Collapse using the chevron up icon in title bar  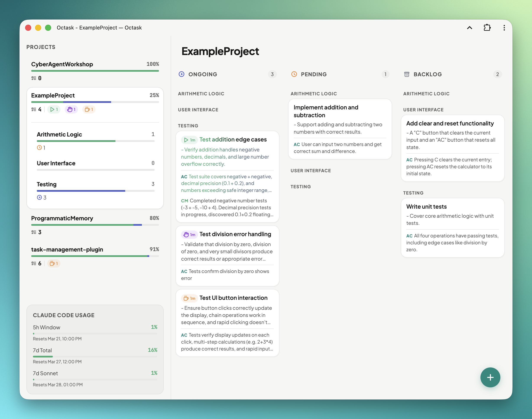tap(469, 28)
